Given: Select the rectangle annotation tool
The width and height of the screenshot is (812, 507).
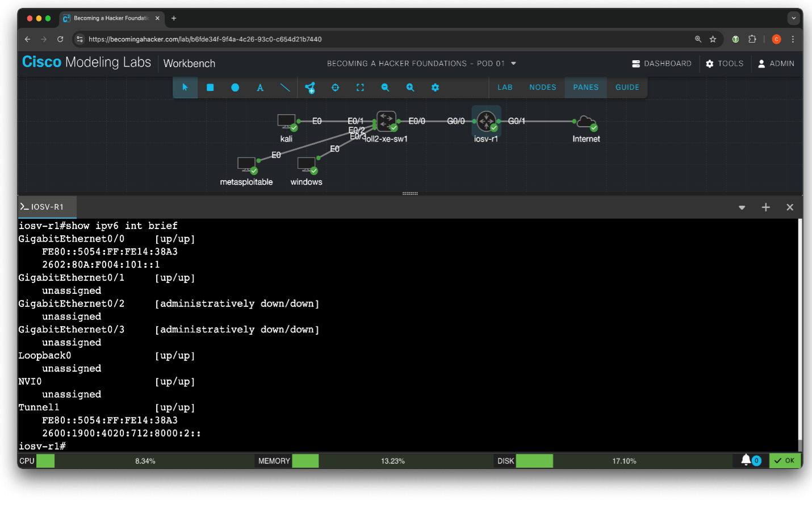Looking at the screenshot, I should pos(210,88).
